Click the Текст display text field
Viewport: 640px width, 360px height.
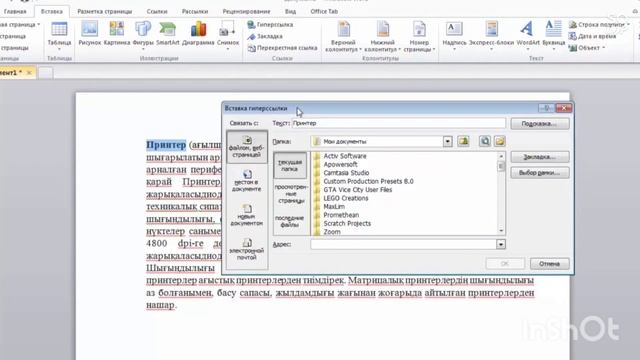[x=399, y=123]
